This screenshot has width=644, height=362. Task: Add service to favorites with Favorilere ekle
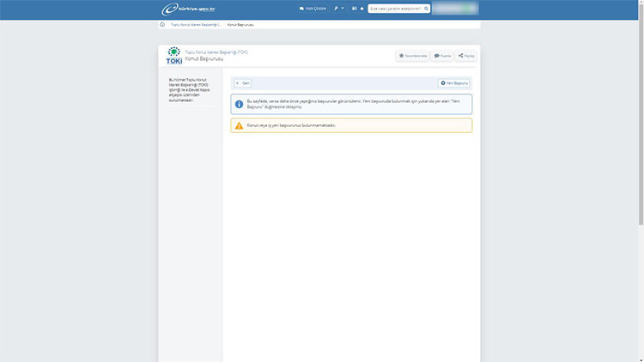pyautogui.click(x=413, y=56)
